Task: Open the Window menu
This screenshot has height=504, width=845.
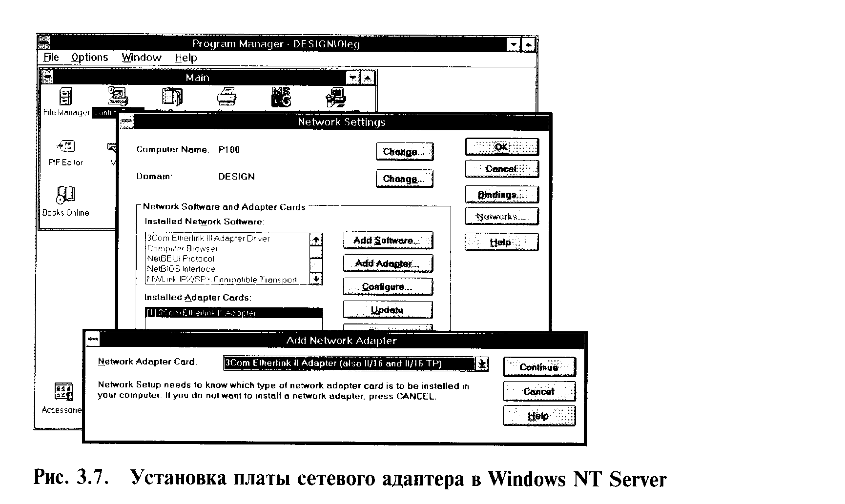Action: [x=142, y=58]
